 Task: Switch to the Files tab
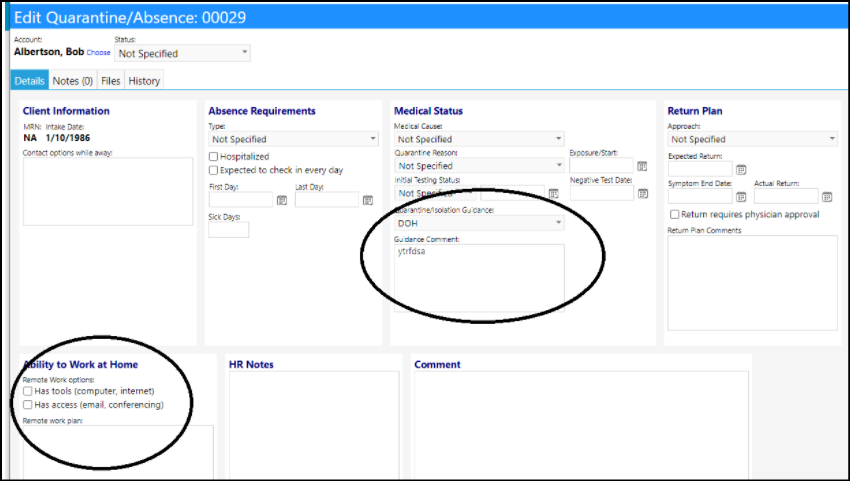(x=111, y=81)
